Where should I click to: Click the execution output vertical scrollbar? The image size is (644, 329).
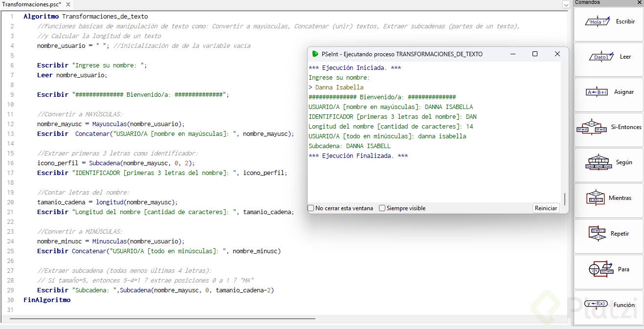pyautogui.click(x=564, y=199)
